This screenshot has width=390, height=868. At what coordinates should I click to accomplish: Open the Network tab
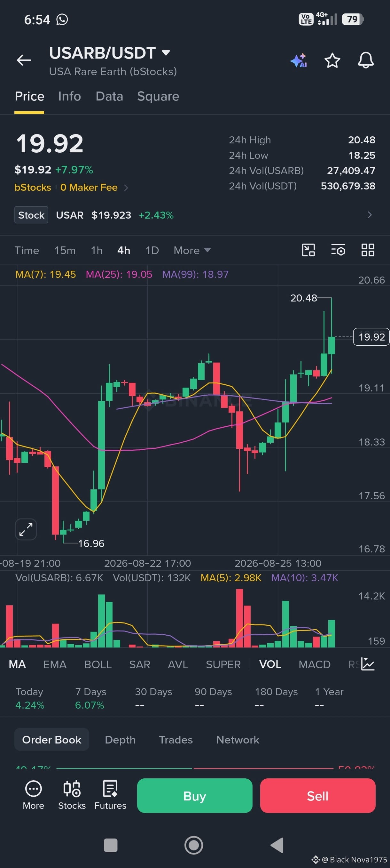click(x=238, y=740)
